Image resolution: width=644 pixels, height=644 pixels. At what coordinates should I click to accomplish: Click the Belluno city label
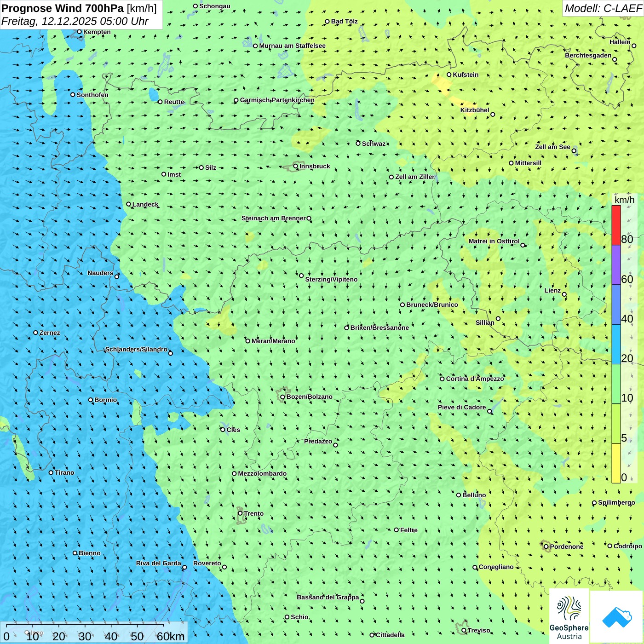(474, 495)
